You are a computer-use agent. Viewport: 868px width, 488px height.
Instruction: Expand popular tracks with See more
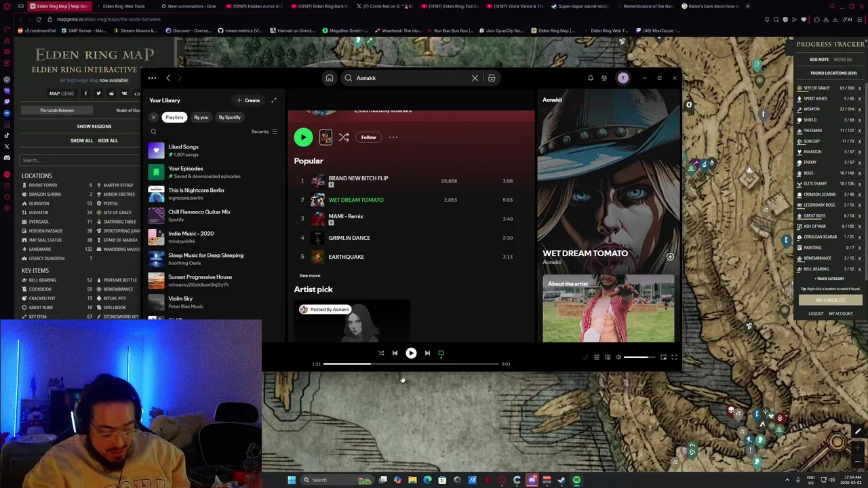click(310, 276)
